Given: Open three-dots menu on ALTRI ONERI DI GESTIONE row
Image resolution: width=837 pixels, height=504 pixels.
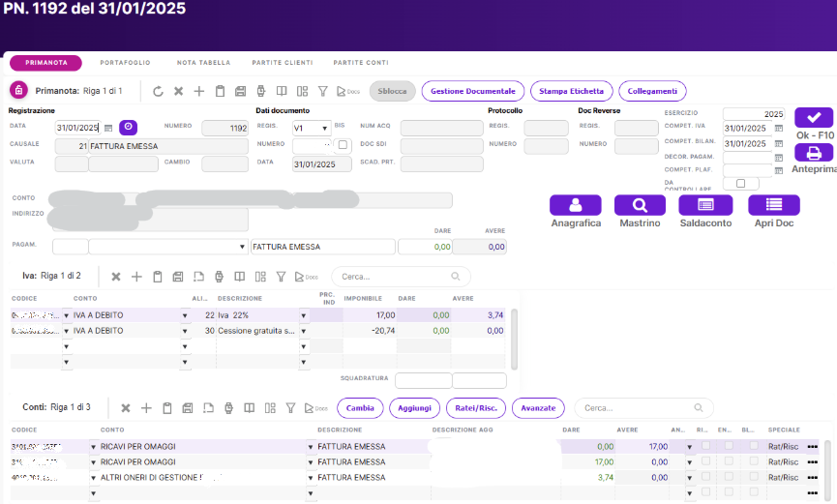Looking at the screenshot, I should (x=813, y=477).
